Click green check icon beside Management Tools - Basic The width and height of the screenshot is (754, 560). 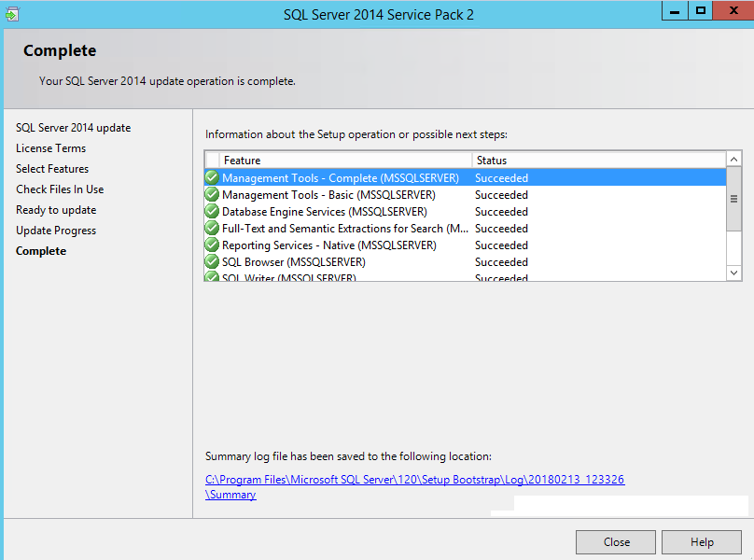[x=212, y=194]
